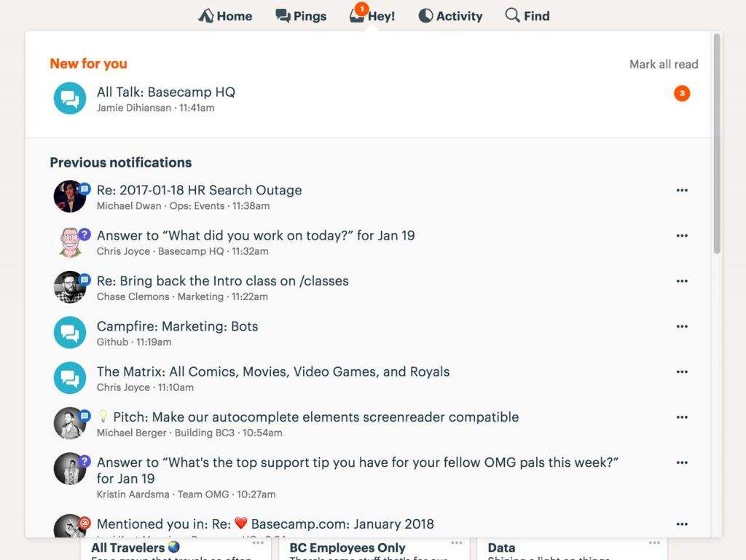Click the heart emoji in Mentioned you title
Viewport: 746px width, 560px height.
241,524
